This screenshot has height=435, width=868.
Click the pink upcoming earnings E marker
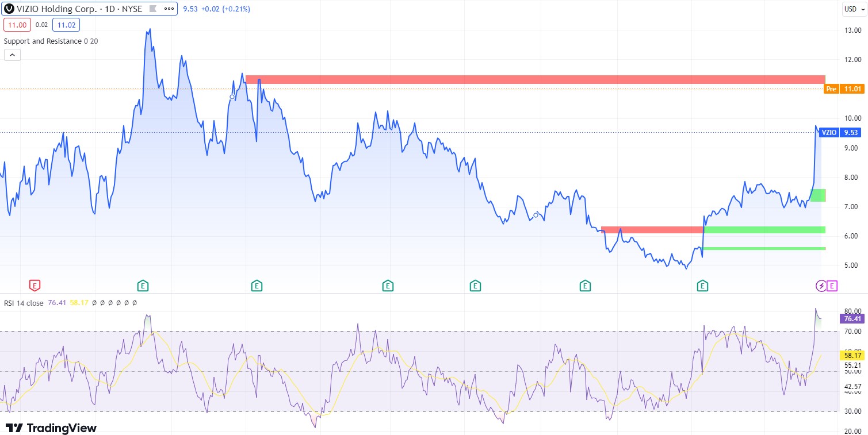[832, 286]
